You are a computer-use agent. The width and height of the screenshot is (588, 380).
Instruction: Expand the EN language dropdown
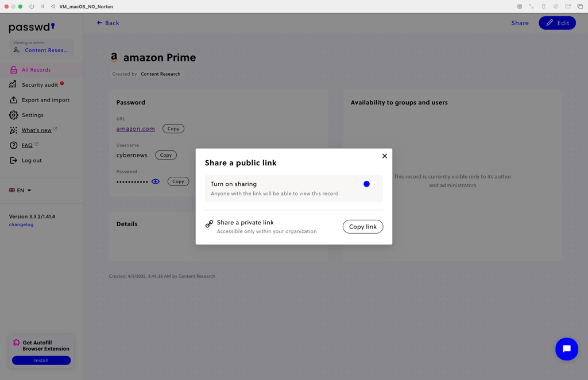point(20,191)
